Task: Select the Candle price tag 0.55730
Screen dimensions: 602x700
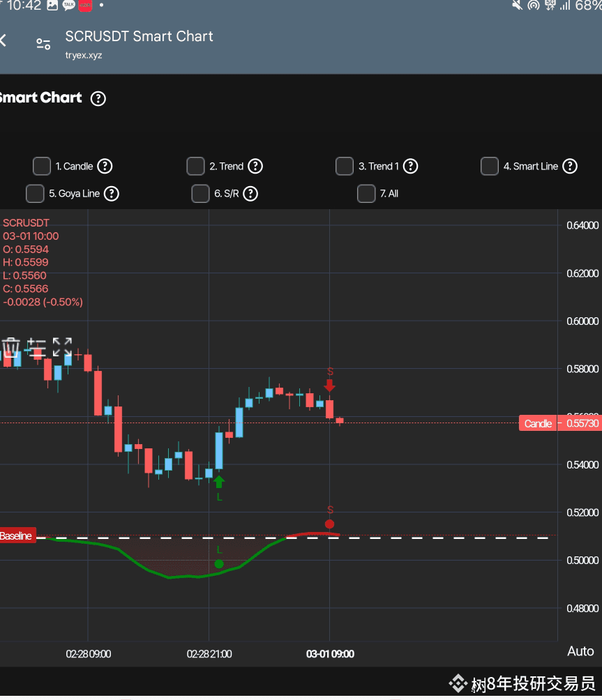Action: 559,423
